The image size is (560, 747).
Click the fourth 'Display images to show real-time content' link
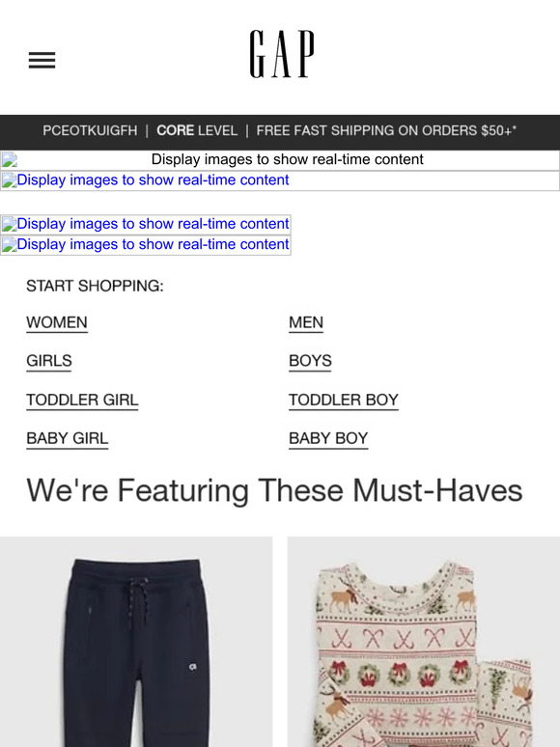pyautogui.click(x=146, y=245)
